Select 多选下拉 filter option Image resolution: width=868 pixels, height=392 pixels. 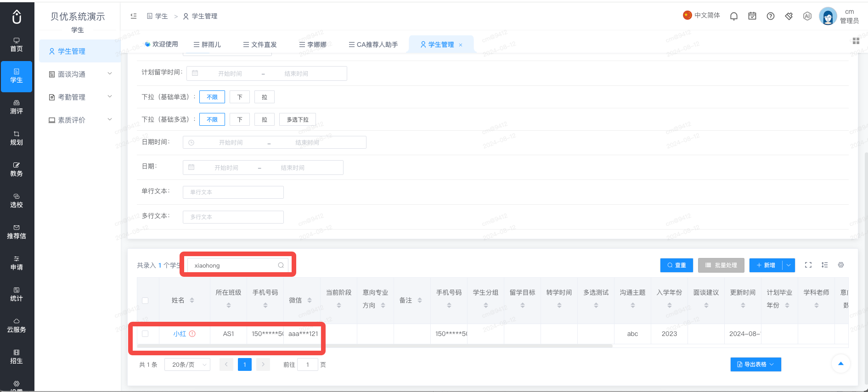pyautogui.click(x=298, y=119)
